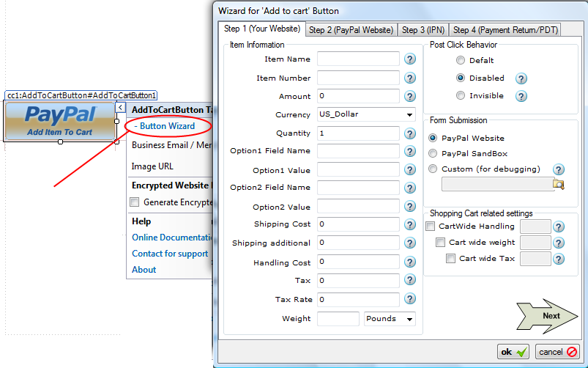This screenshot has height=368, width=588.
Task: Click the Tax input field
Action: [x=358, y=281]
